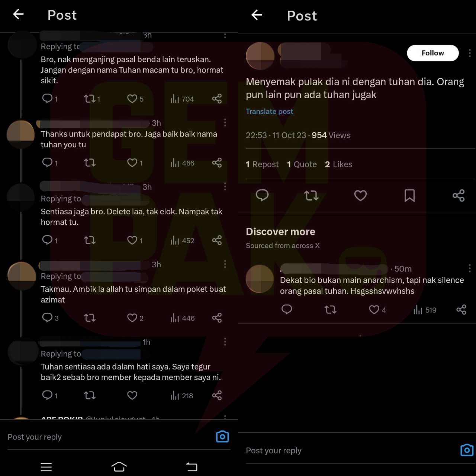This screenshot has width=476, height=476.
Task: Tap the back arrow on the right Post screen
Action: [x=257, y=15]
